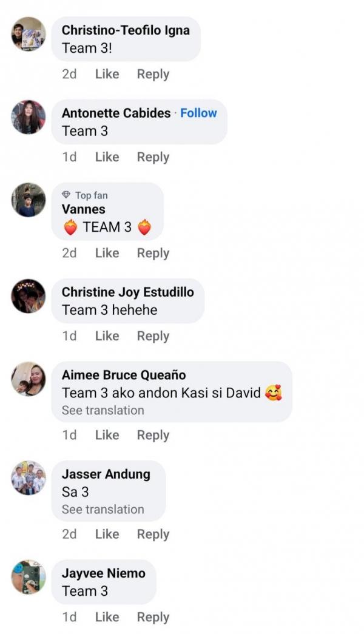This screenshot has width=364, height=634.
Task: Click the Top fan diamond badge icon
Action: tap(66, 195)
